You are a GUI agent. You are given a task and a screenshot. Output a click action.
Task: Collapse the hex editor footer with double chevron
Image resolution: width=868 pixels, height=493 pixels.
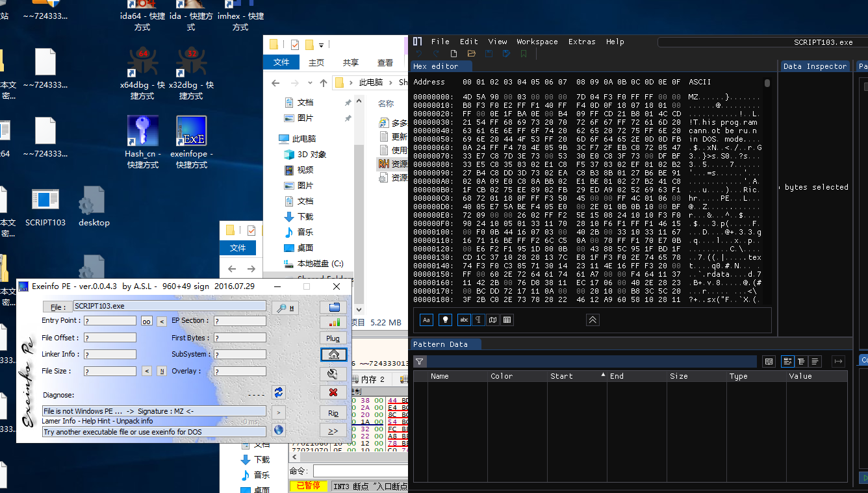(593, 320)
